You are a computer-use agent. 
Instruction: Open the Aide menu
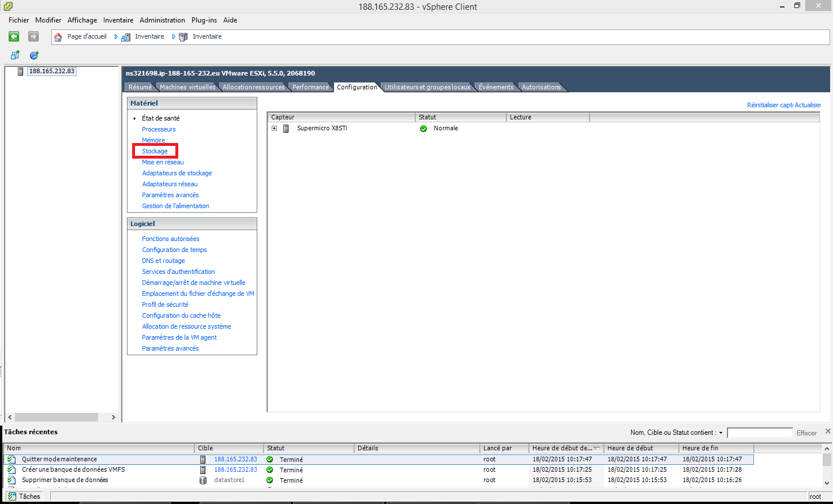tap(230, 20)
